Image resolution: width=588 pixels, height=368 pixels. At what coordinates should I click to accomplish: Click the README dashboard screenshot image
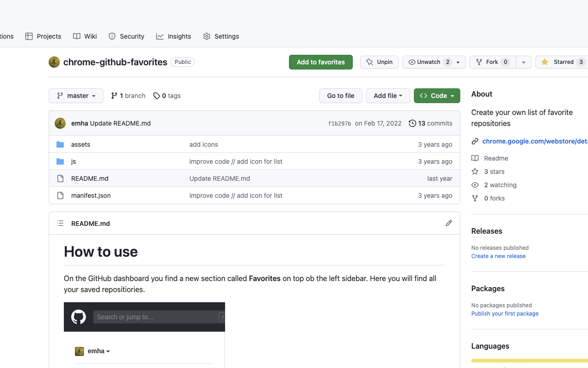pyautogui.click(x=144, y=335)
